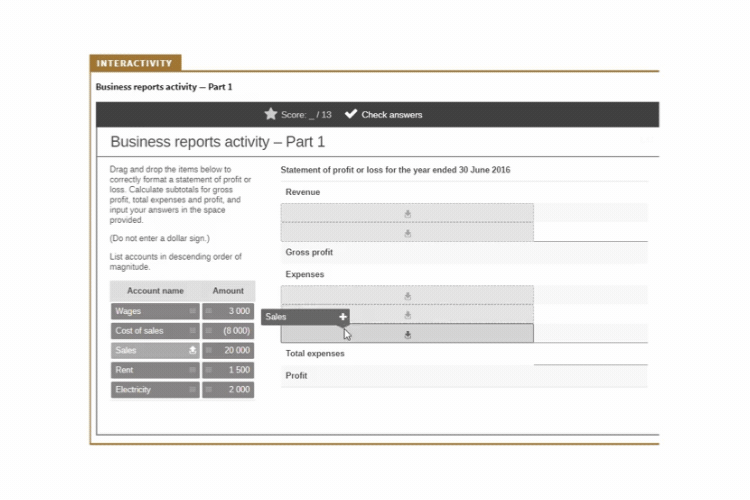
Task: Click the checkmark icon beside Check answers
Action: (351, 114)
